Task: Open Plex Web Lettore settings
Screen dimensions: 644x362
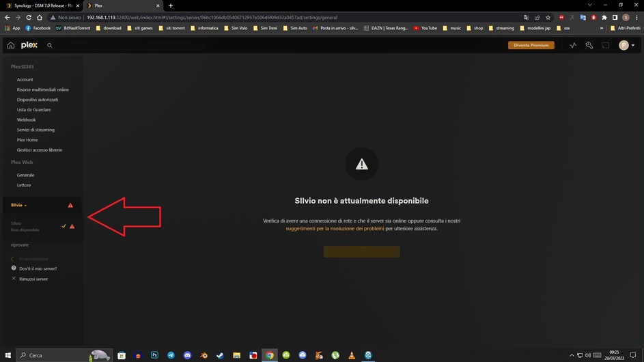Action: (x=24, y=185)
